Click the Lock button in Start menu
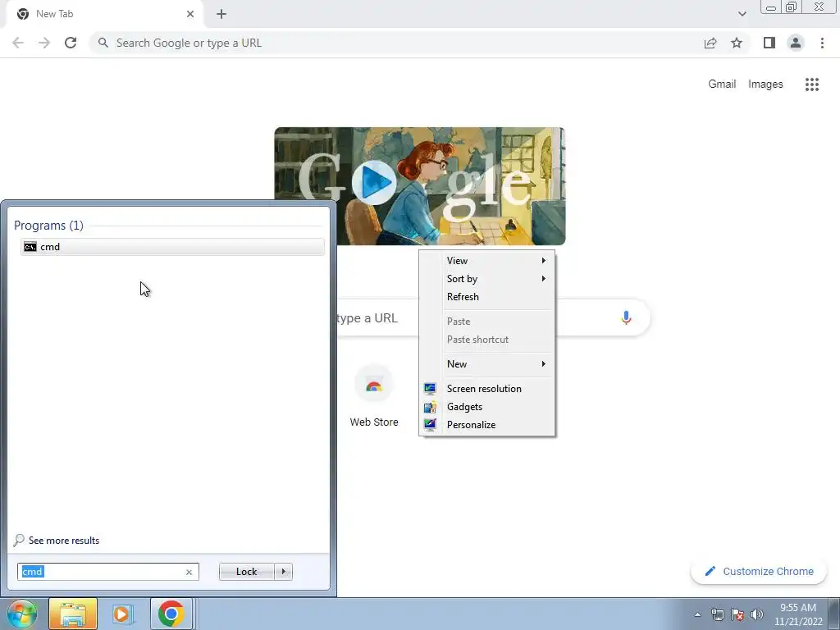Image resolution: width=840 pixels, height=630 pixels. (x=246, y=572)
